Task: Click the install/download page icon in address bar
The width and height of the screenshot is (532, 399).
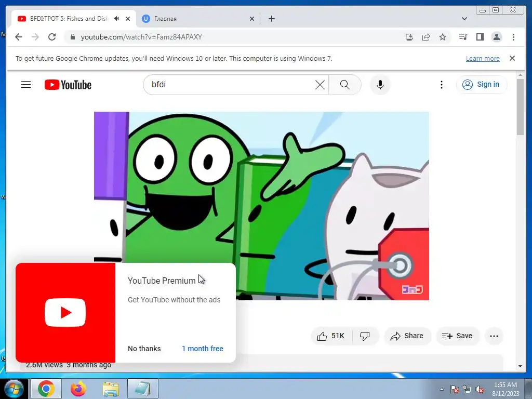Action: (x=409, y=37)
